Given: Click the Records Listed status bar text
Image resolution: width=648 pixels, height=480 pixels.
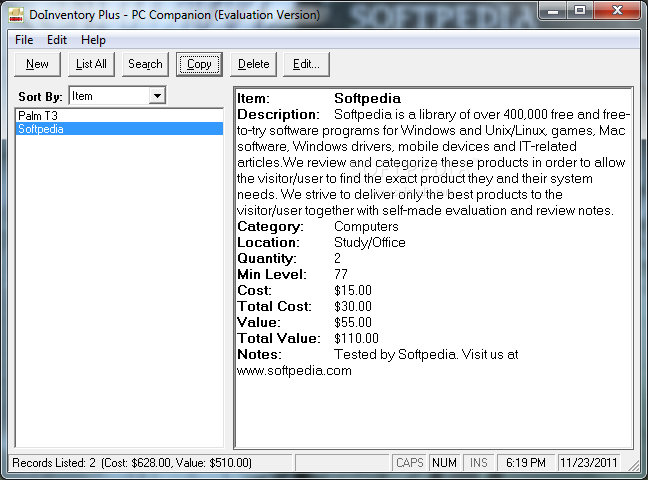Looking at the screenshot, I should (x=132, y=463).
